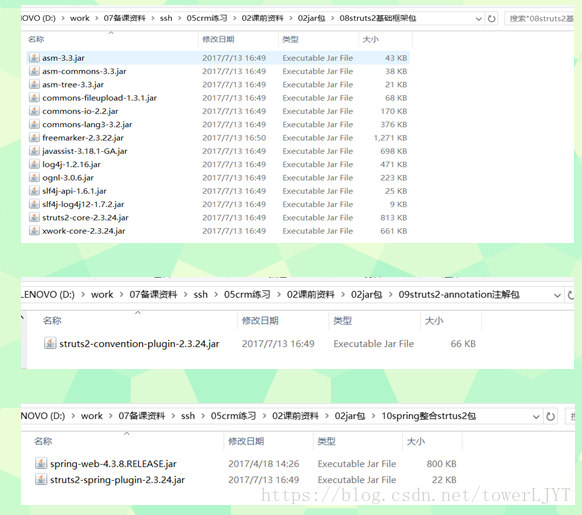
Task: Go to 07备课资料 in 09struts2-annotation breadcrumb
Action: (153, 295)
